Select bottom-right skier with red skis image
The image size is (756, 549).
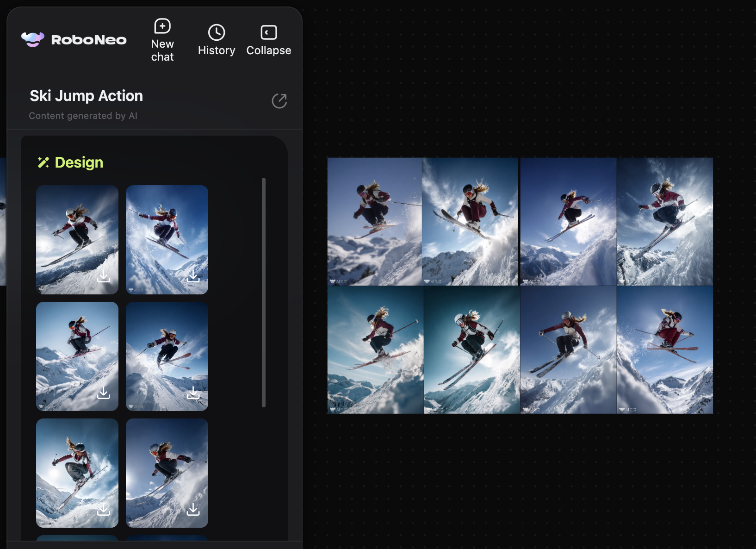click(664, 349)
